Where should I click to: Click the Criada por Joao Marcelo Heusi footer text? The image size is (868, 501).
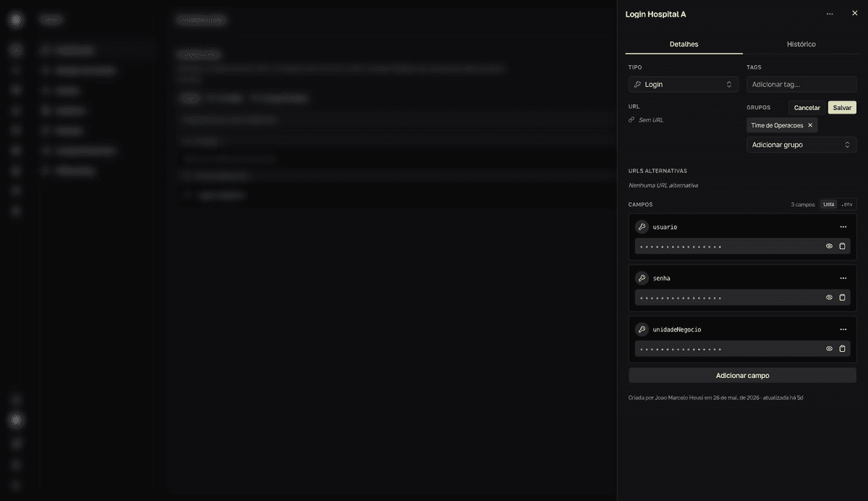pos(716,397)
